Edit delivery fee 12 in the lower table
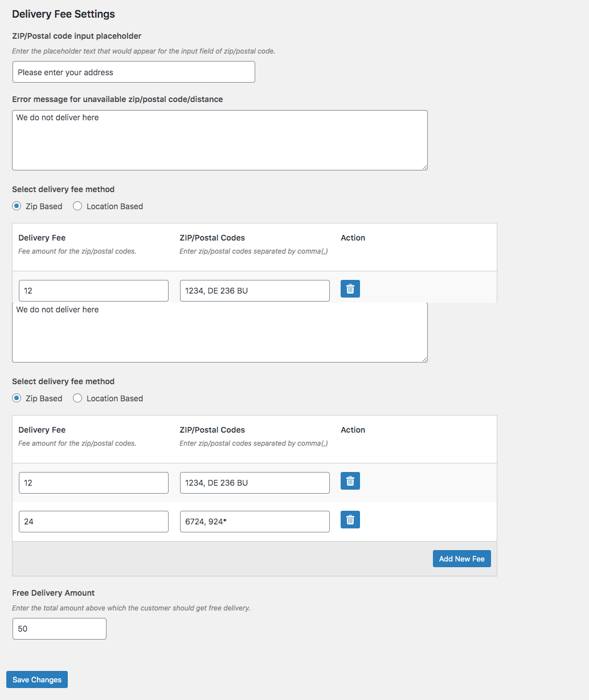Viewport: 589px width, 700px height. (93, 483)
